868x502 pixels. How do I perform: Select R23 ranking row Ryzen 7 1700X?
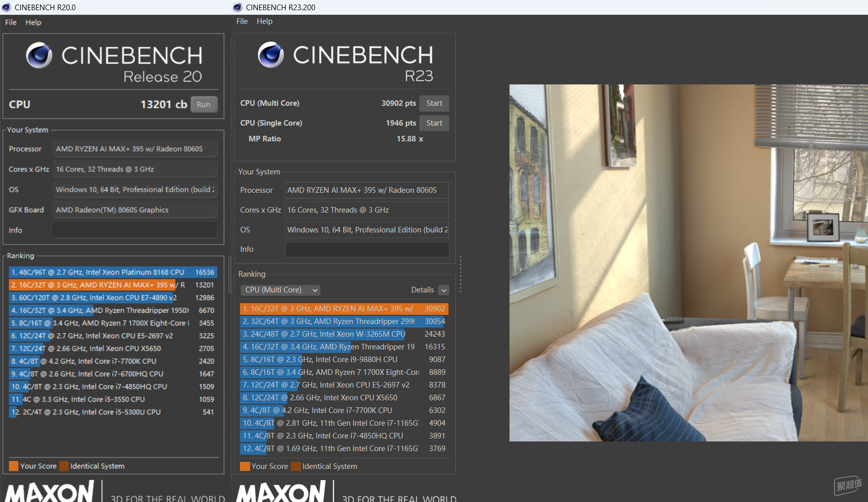(x=344, y=372)
